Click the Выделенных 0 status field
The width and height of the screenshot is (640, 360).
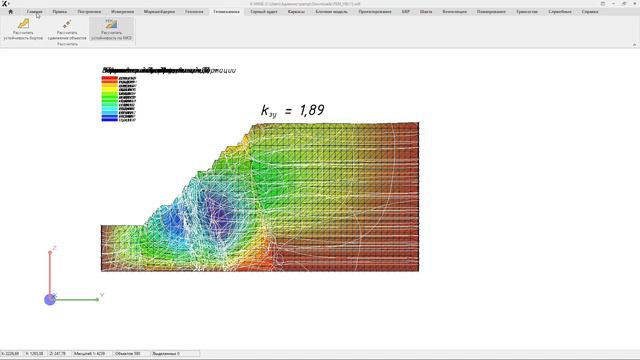175,353
